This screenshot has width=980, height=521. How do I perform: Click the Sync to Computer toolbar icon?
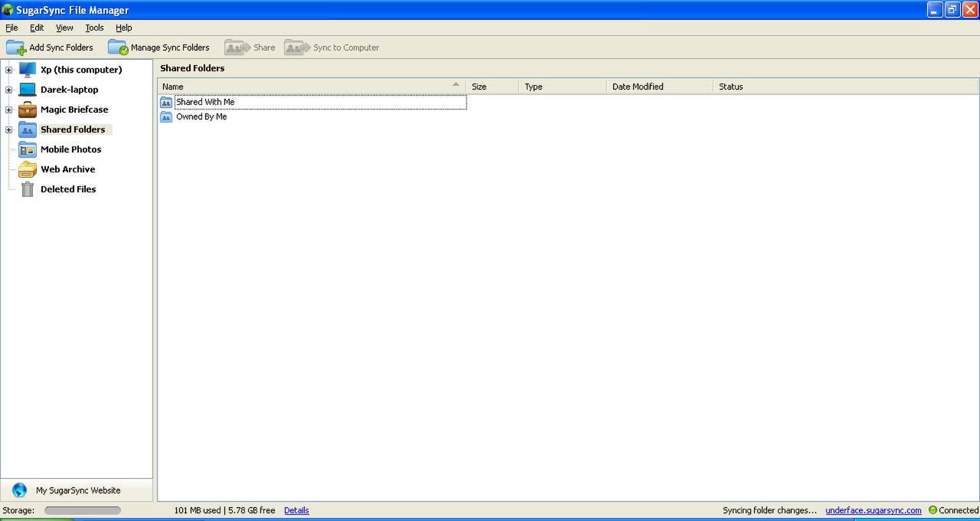click(297, 48)
